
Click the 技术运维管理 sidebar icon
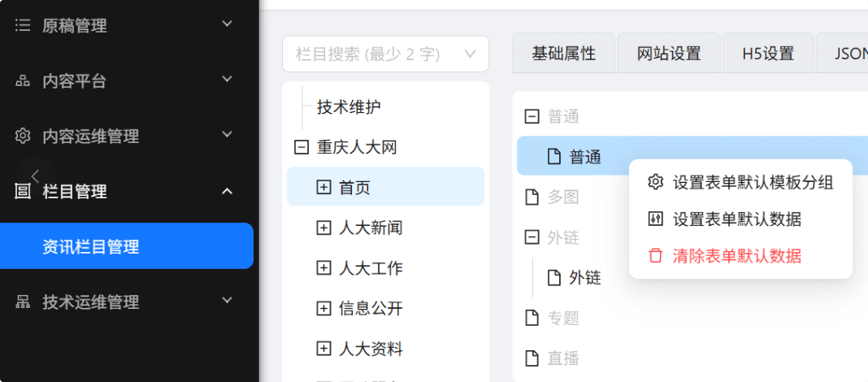click(23, 302)
